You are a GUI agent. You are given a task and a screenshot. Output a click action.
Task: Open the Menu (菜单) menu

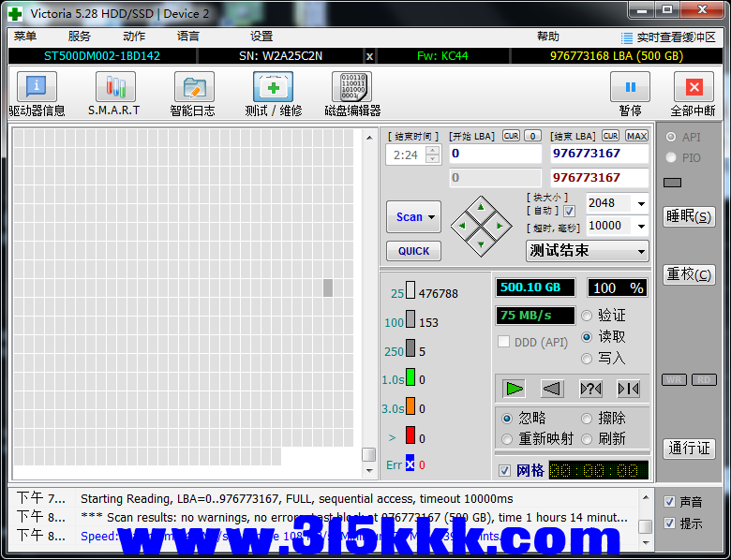click(25, 37)
